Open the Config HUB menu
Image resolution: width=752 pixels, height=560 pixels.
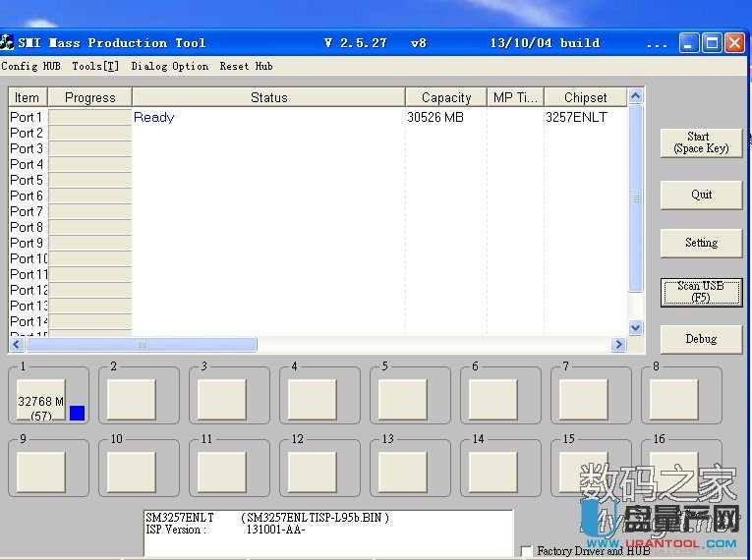pos(31,67)
